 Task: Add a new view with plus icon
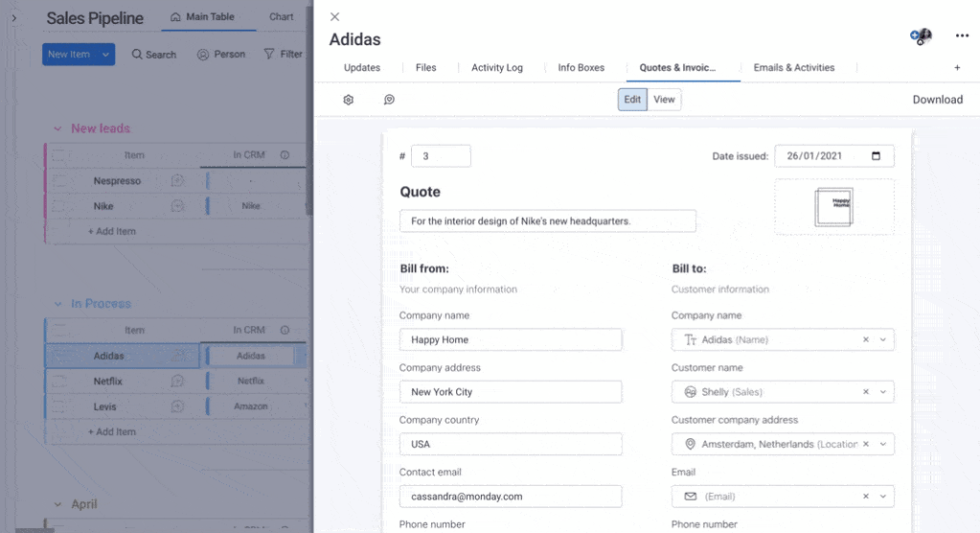pos(957,67)
